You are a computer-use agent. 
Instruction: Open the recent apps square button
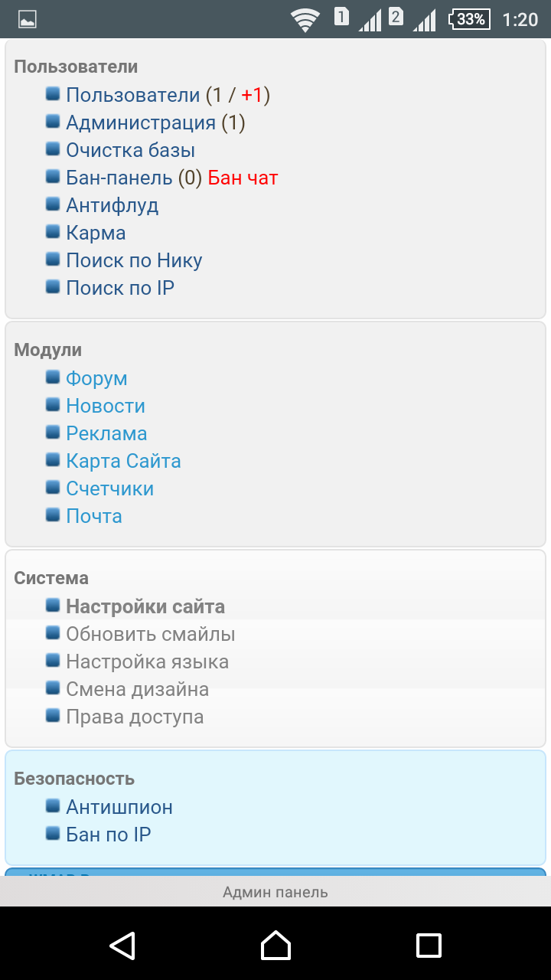429,945
